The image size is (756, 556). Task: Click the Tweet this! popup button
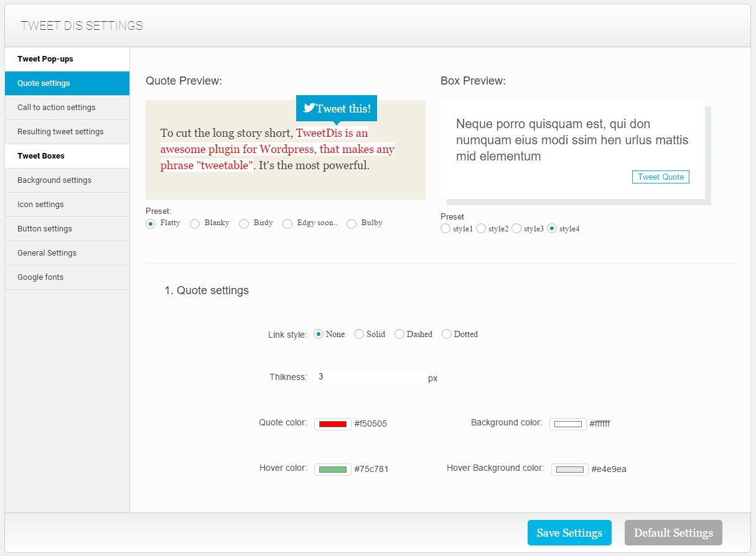[x=337, y=108]
